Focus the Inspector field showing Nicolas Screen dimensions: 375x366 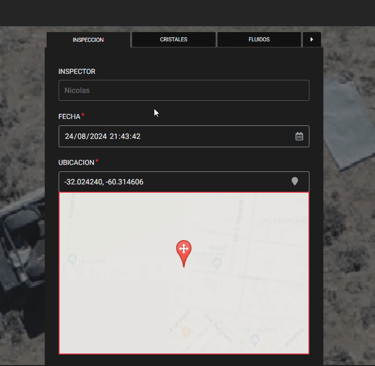(184, 90)
